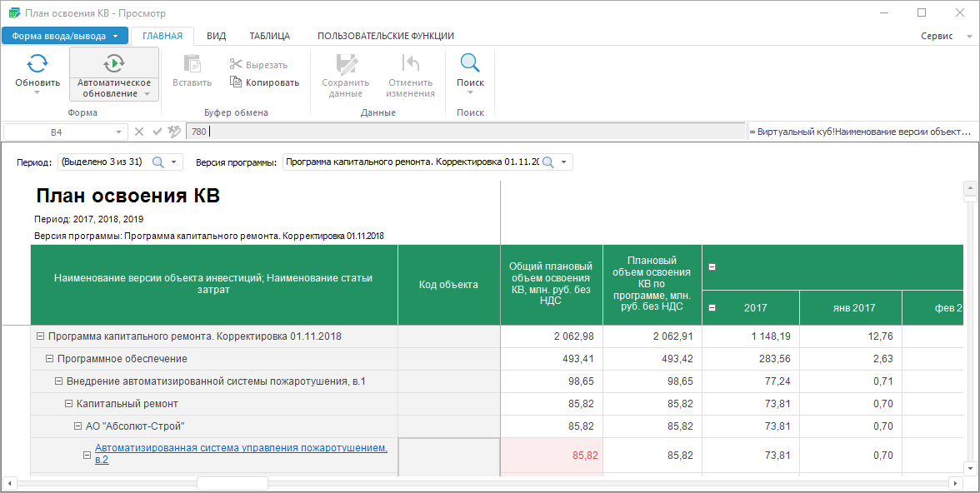Click the Отменить изменения icon
980x493 pixels.
[x=410, y=64]
